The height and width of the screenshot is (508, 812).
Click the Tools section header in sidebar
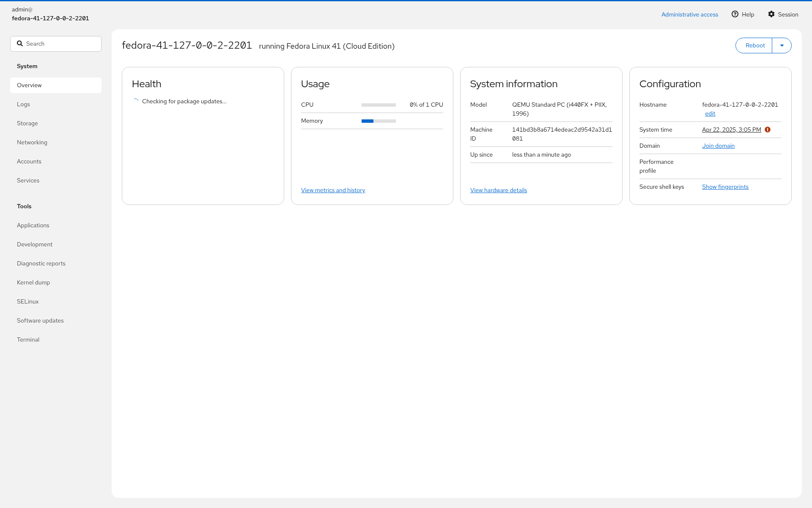click(24, 206)
